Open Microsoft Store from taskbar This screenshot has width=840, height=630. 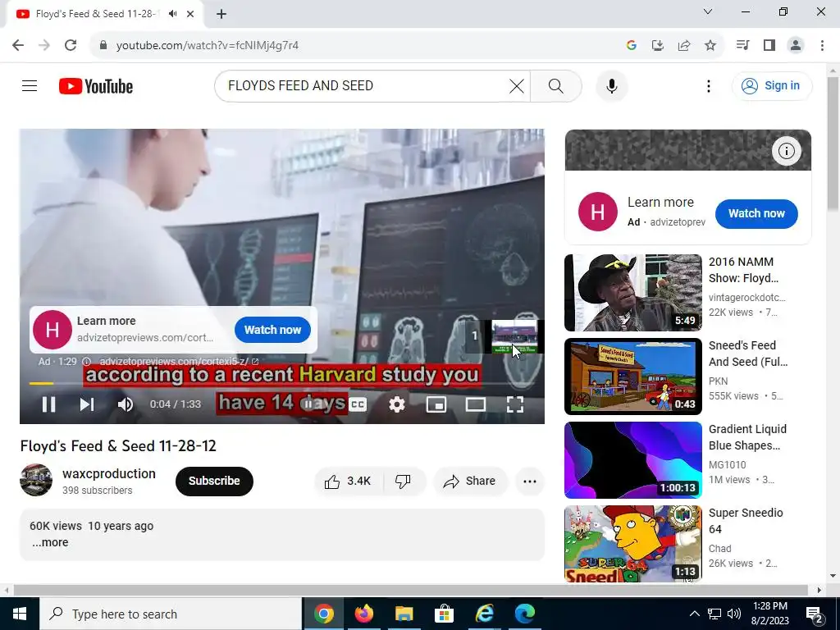tap(444, 614)
